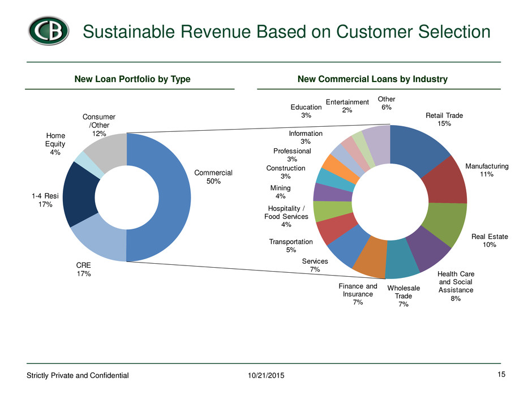The width and height of the screenshot is (532, 399).
Task: Select the Commercial 50% donut segment
Action: [175, 198]
